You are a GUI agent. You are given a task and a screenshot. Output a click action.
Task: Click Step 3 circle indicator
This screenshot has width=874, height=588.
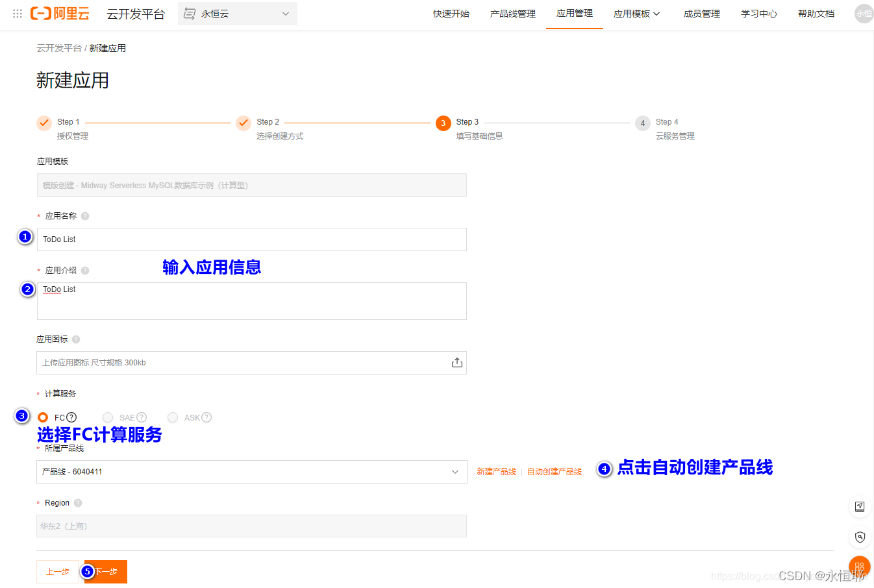(x=443, y=123)
